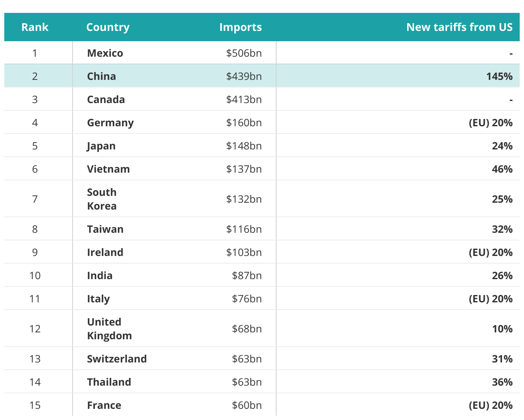Click the Ireland country name
This screenshot has width=524, height=420.
105,253
